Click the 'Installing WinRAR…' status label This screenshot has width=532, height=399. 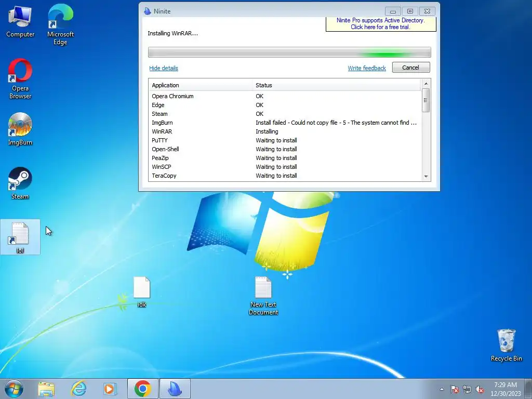[172, 33]
